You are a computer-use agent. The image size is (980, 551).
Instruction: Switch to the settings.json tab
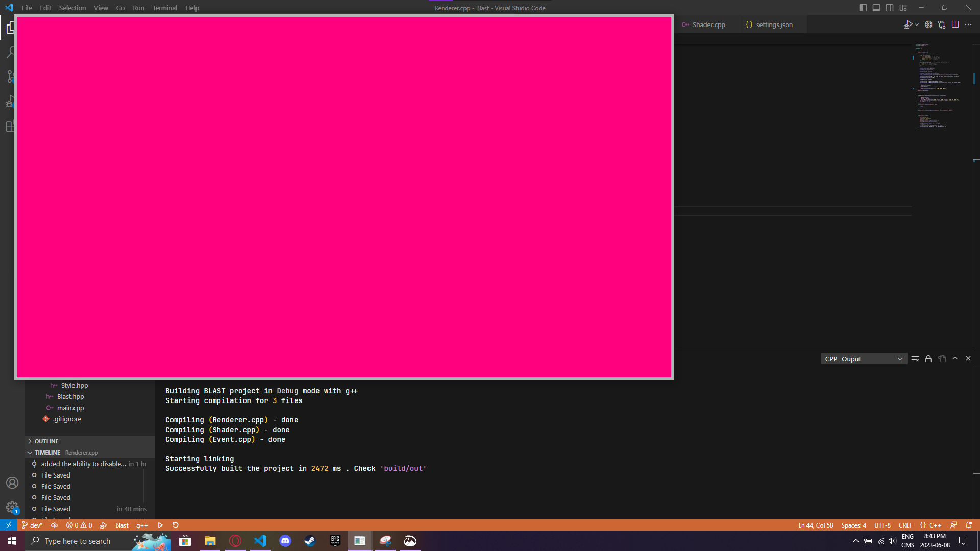[773, 24]
